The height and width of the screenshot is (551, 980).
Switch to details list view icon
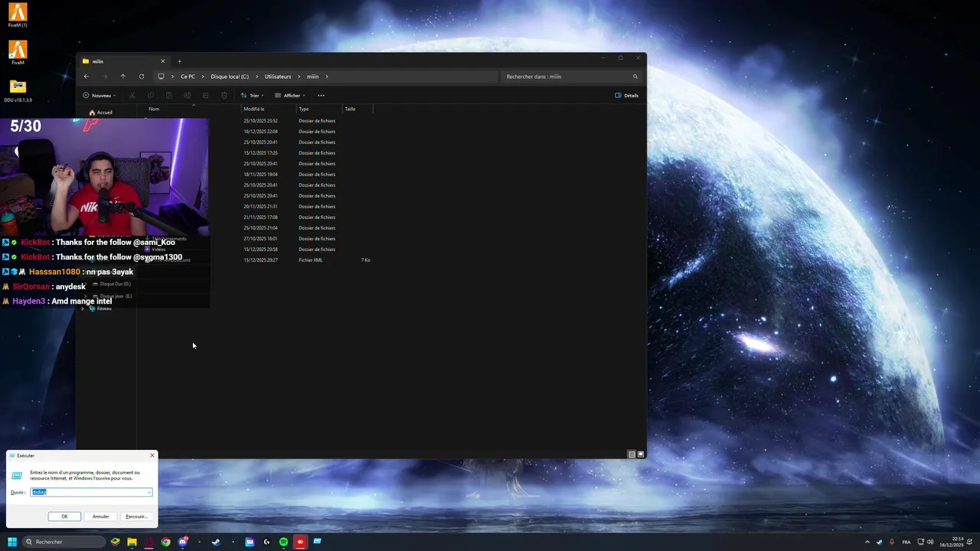coord(632,454)
